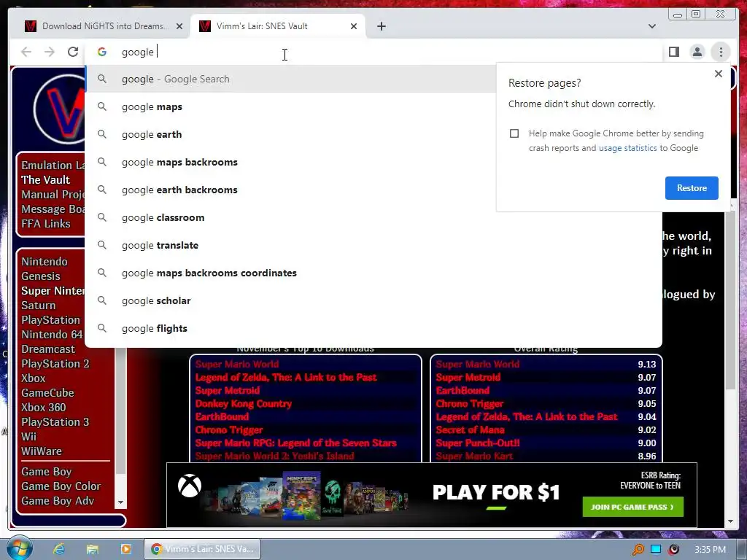Image resolution: width=747 pixels, height=560 pixels.
Task: Open the Dreamcast system link
Action: coord(48,349)
